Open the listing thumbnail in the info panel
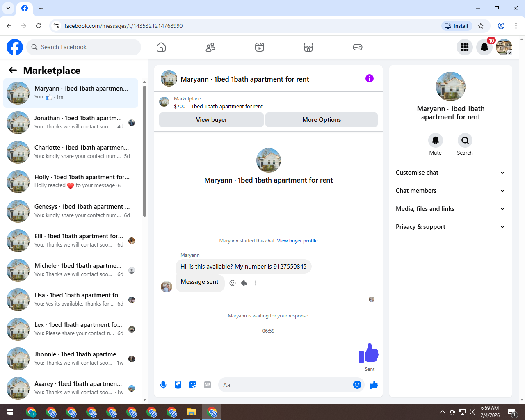Screen dimensions: 525x420 tap(451, 87)
